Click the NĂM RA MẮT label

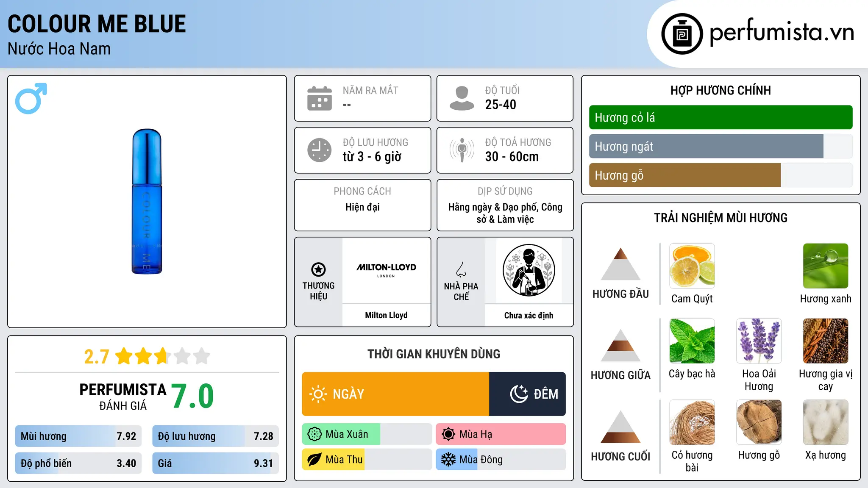370,90
